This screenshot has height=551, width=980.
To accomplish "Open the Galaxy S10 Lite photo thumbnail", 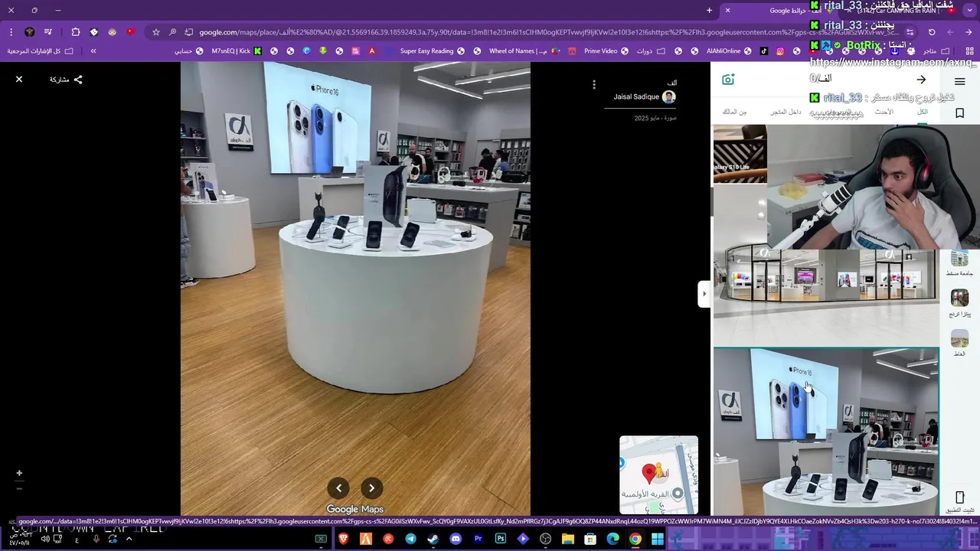I will (740, 155).
